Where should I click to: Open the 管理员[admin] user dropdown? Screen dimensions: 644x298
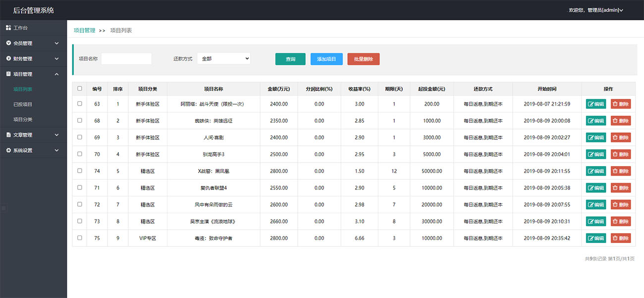click(596, 10)
